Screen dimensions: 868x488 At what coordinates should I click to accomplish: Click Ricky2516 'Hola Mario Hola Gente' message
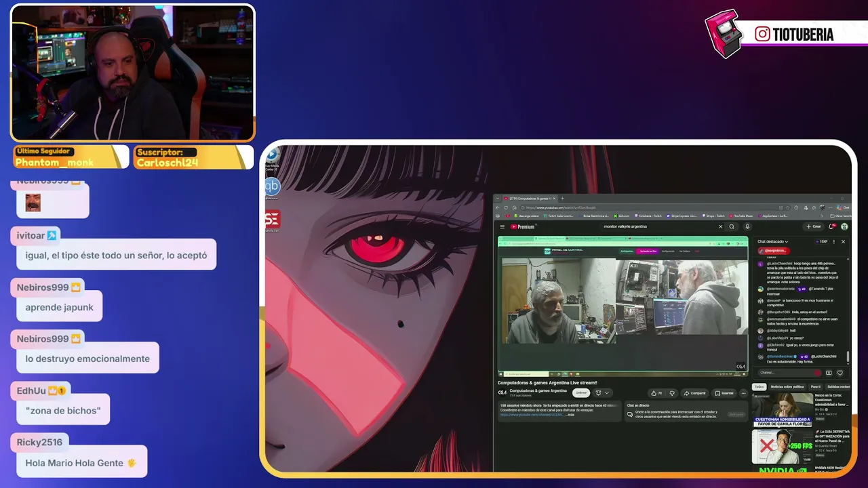[x=81, y=462]
